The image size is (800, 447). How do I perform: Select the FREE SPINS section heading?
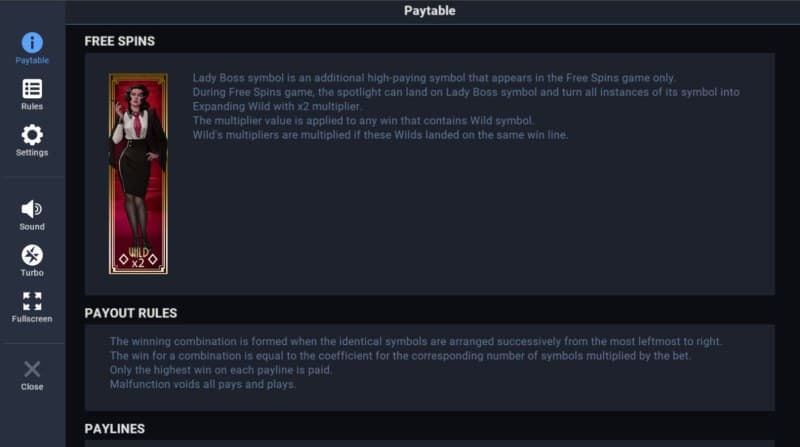click(119, 41)
